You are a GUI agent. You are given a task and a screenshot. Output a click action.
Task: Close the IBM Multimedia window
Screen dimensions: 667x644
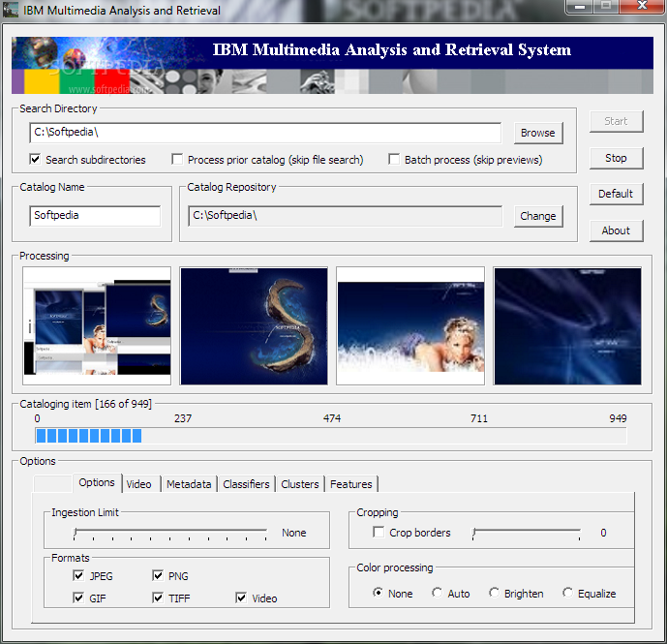coord(643,6)
